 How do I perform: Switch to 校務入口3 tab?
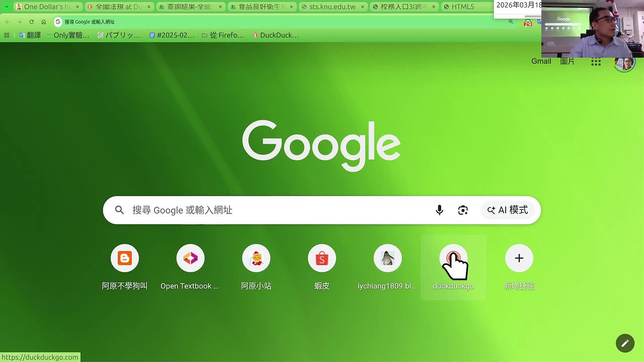[404, 7]
